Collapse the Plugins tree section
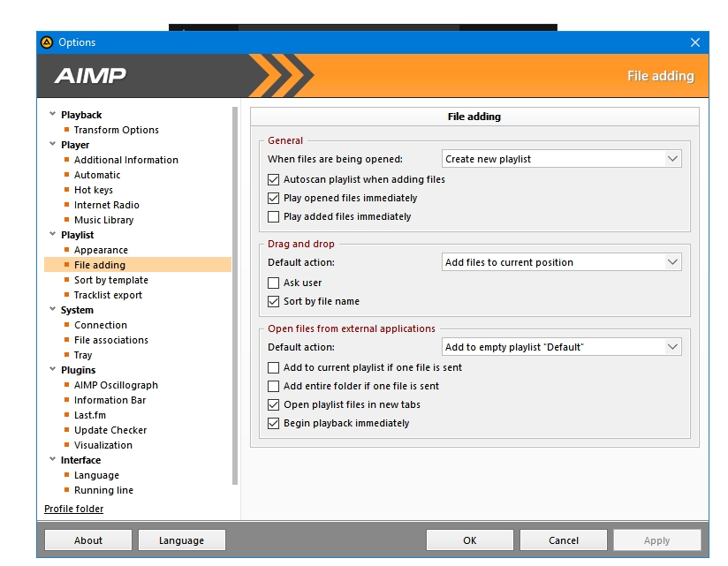728x566 pixels. point(52,369)
